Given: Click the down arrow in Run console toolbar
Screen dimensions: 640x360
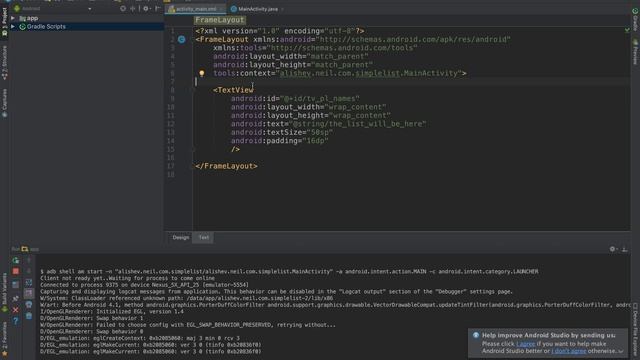Looking at the screenshot, I should [x=29, y=271].
